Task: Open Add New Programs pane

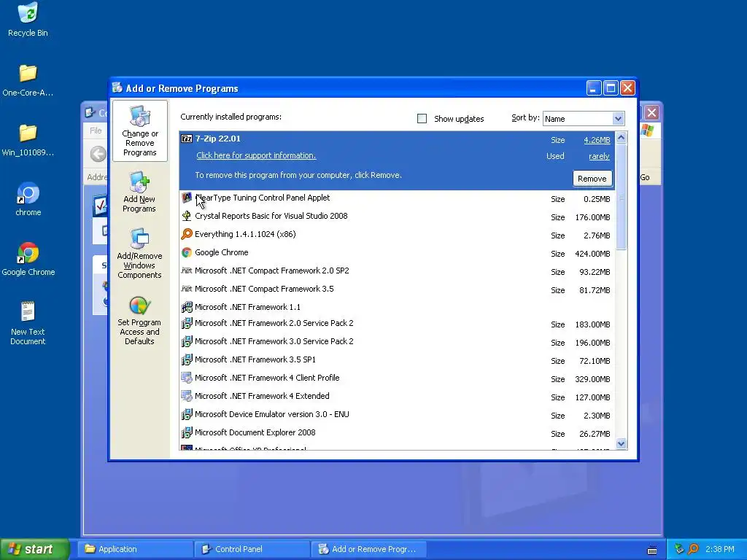Action: 139,192
